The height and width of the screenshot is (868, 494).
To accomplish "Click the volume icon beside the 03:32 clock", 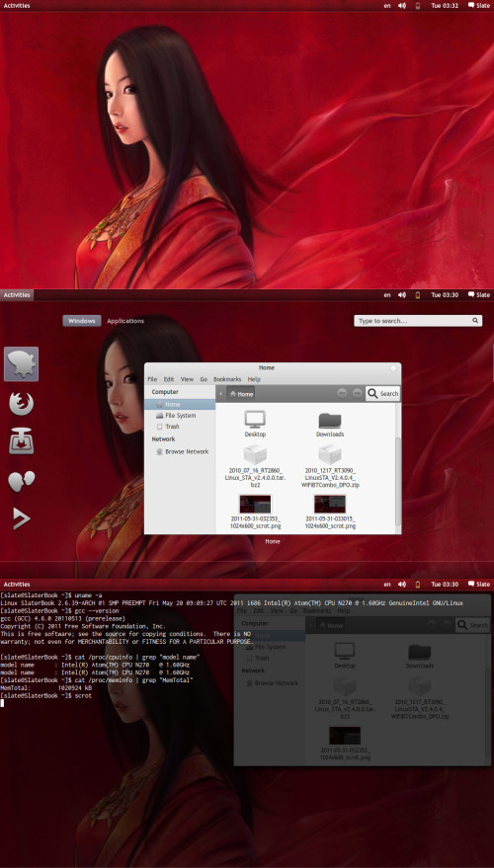I will 402,6.
